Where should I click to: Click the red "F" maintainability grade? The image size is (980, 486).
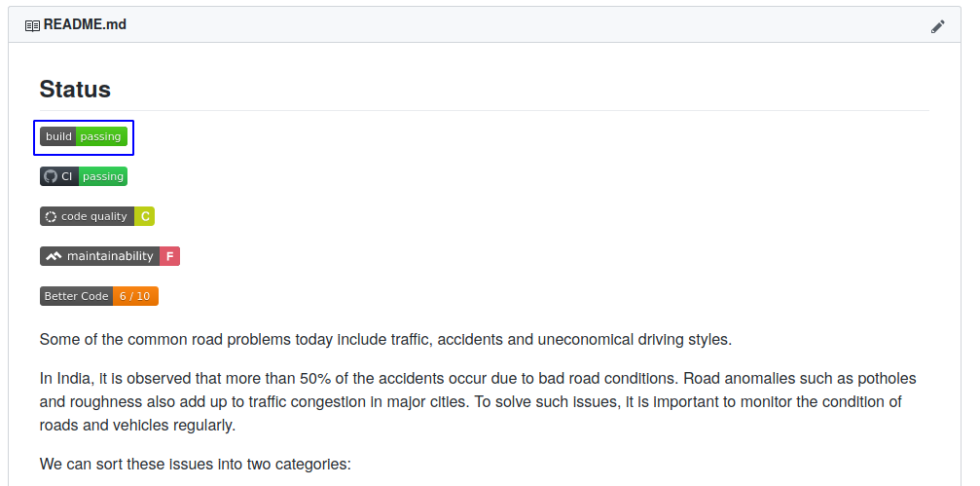(x=170, y=256)
